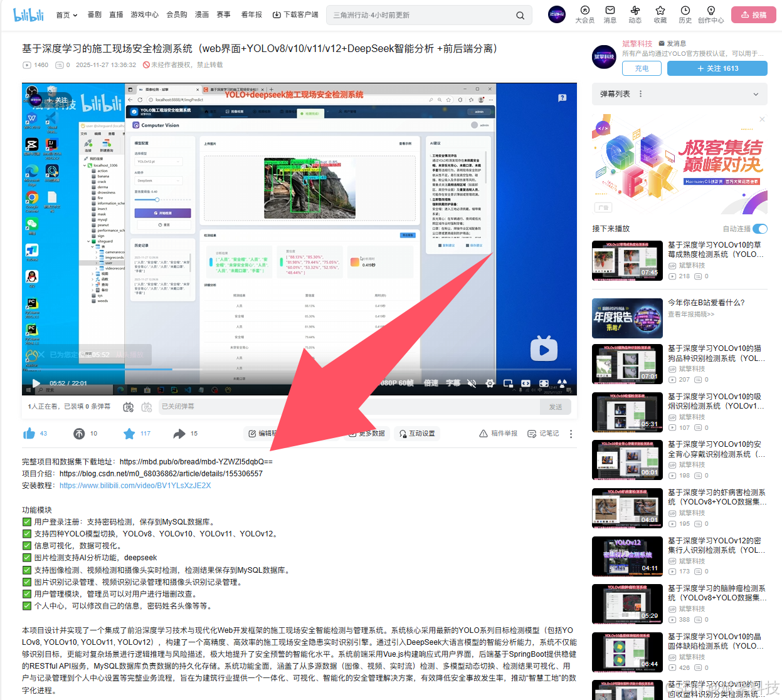Click the 关注 1613 follow button
782x700 pixels.
[x=717, y=68]
